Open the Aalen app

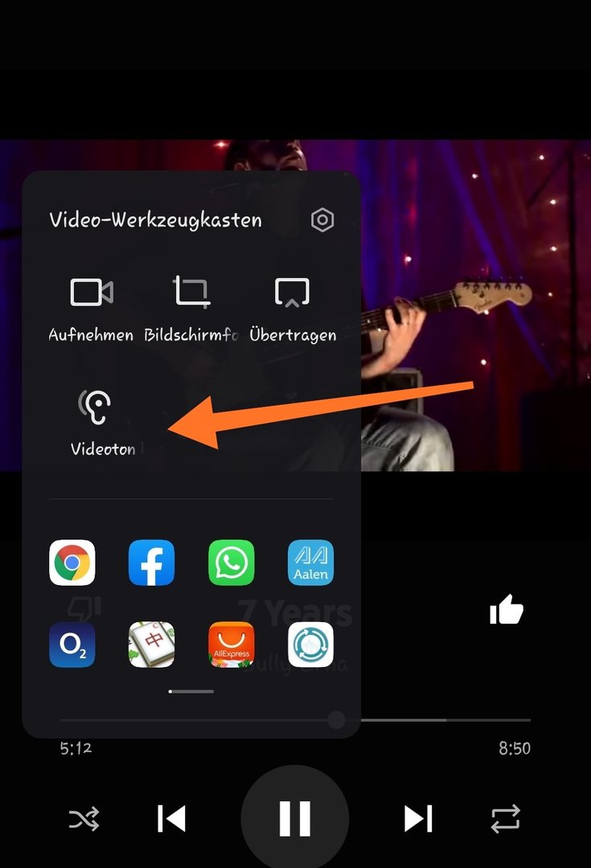coord(310,563)
